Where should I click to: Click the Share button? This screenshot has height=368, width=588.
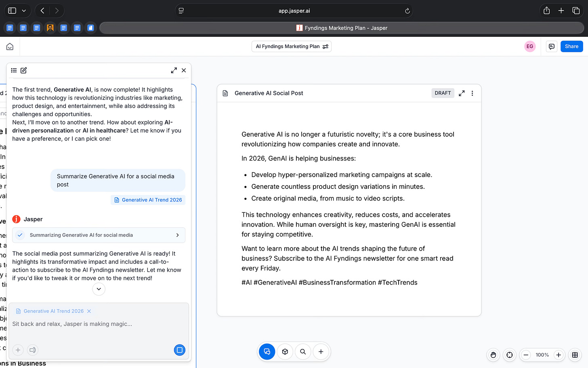click(571, 47)
